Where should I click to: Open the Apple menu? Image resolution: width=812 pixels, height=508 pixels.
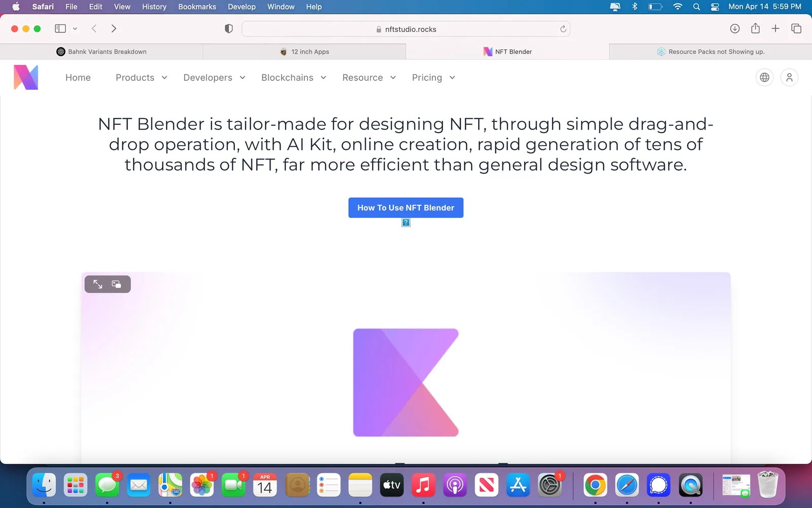[16, 7]
